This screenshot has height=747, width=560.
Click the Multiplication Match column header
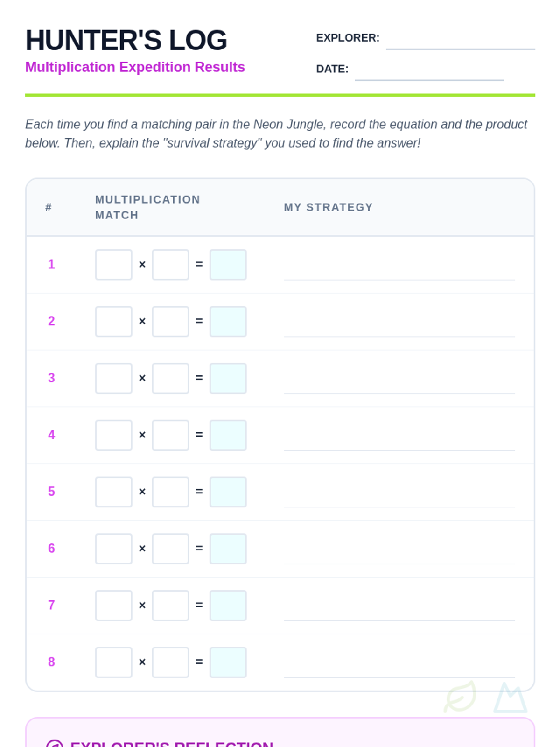click(147, 207)
